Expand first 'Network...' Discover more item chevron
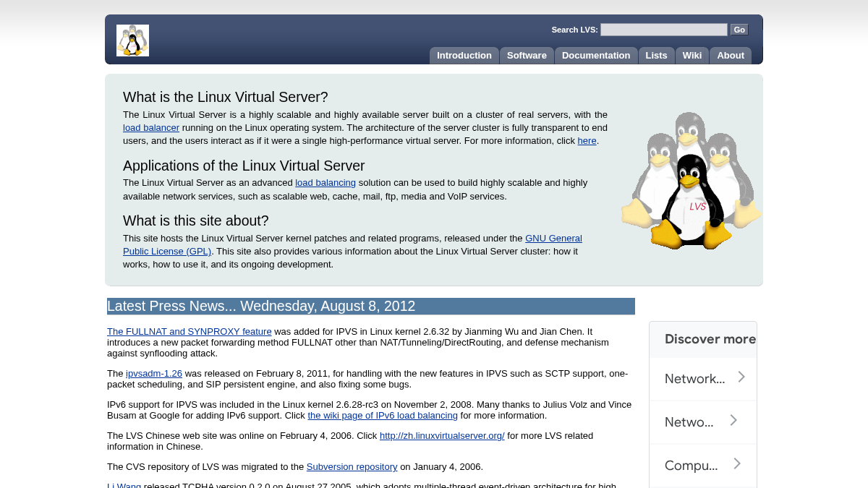Image resolution: width=868 pixels, height=488 pixels. [x=741, y=377]
